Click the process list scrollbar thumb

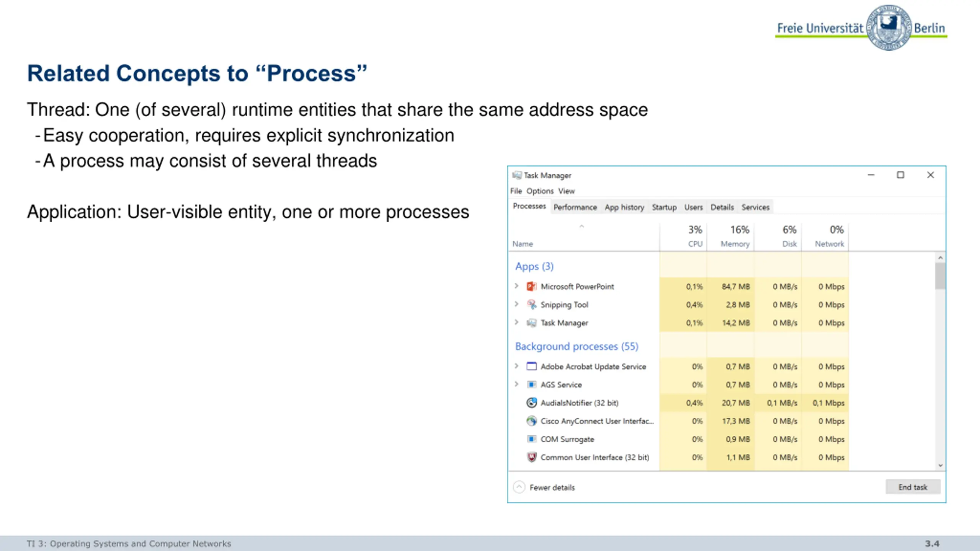coord(940,276)
